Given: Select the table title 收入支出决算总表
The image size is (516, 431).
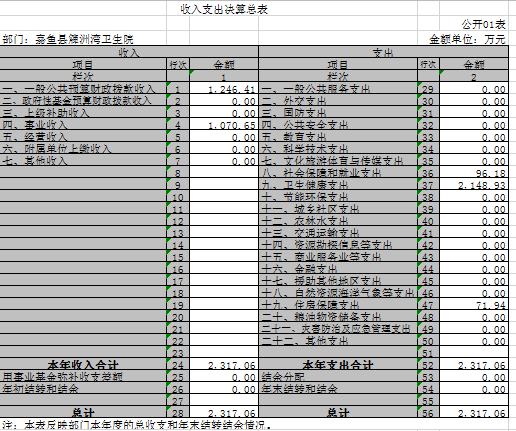Looking at the screenshot, I should [x=224, y=9].
